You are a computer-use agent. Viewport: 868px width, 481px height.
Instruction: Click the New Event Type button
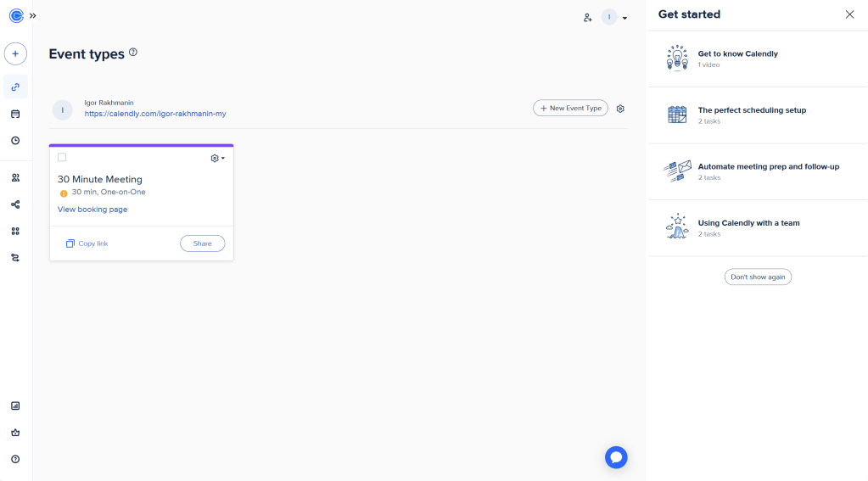pos(570,109)
